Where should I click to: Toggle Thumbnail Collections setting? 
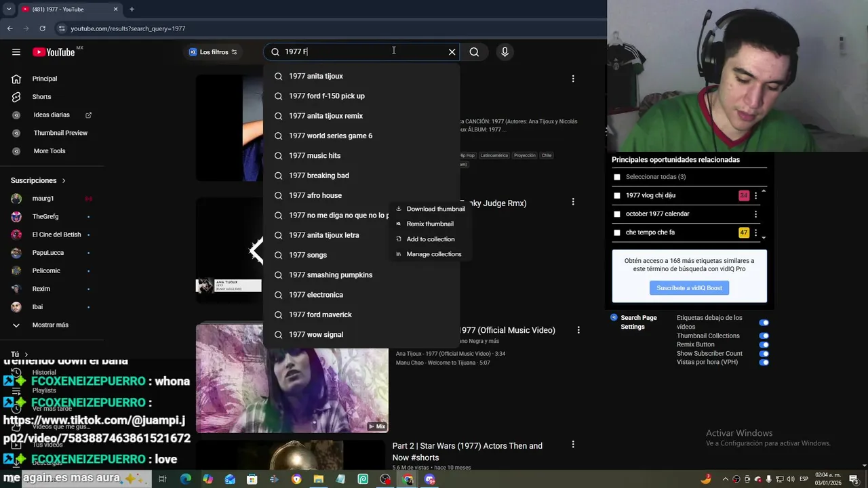point(764,336)
